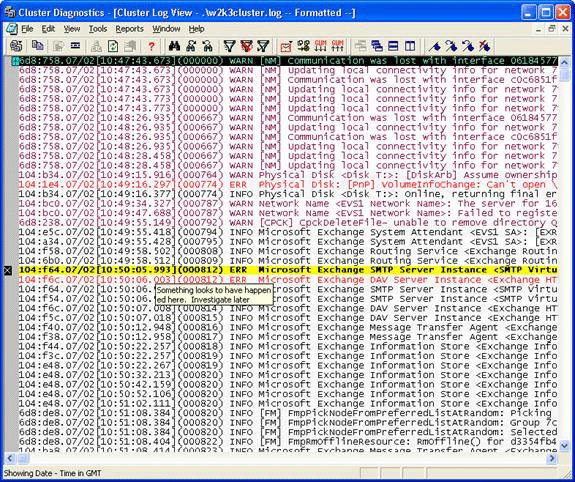575x482 pixels.
Task: Click the 'Showing Date - Time in GMT' status text
Action: coord(52,473)
